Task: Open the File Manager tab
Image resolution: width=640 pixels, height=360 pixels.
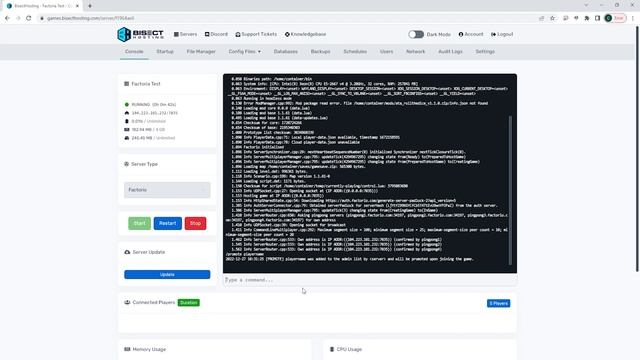Action: coord(201,51)
